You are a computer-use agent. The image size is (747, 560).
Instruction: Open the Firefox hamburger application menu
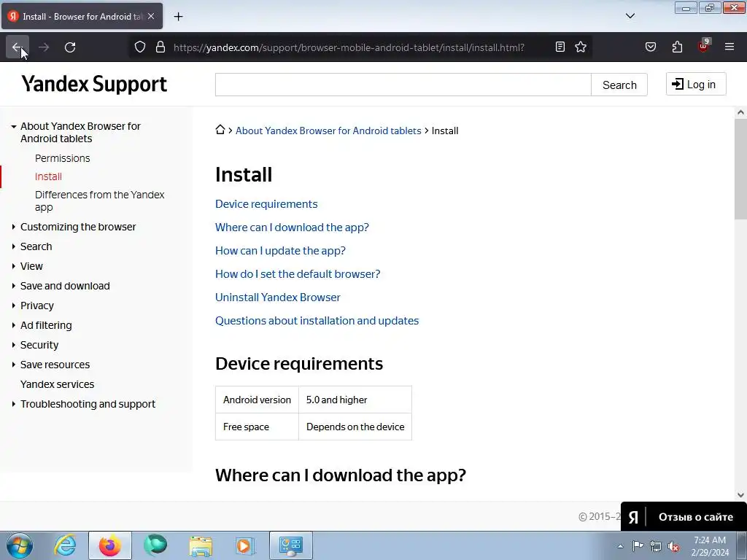click(729, 47)
